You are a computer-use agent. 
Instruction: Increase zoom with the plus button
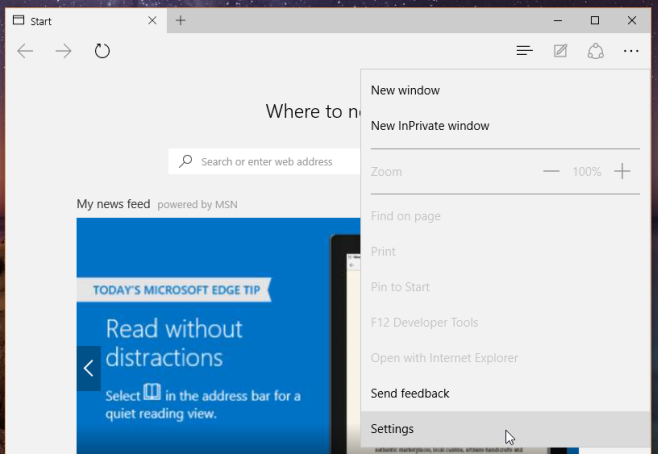pos(622,171)
